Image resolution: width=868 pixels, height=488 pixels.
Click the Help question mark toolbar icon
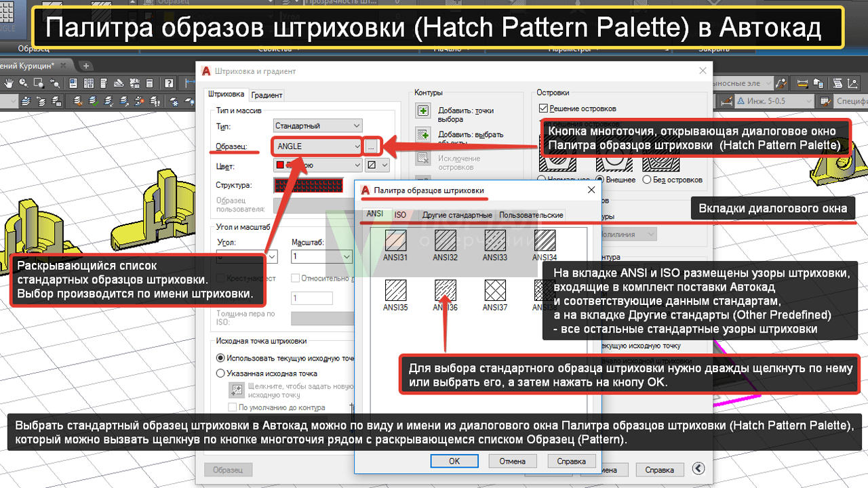click(169, 83)
